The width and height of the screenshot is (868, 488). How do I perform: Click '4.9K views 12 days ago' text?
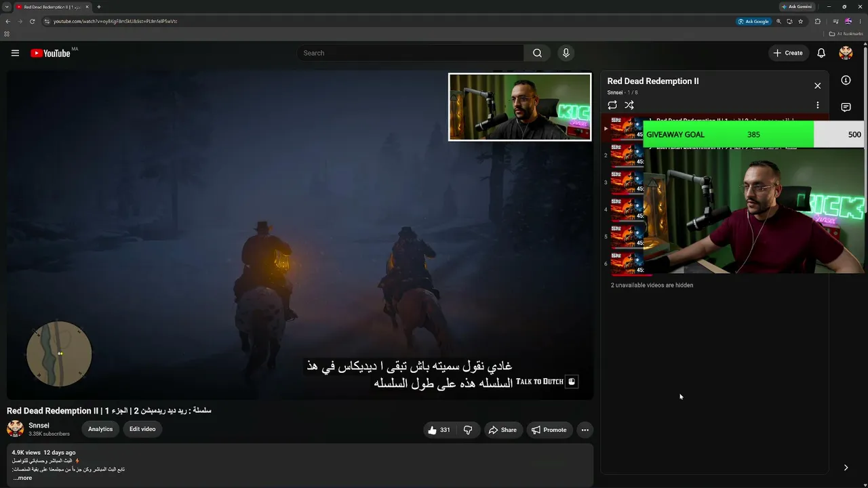[x=43, y=452]
